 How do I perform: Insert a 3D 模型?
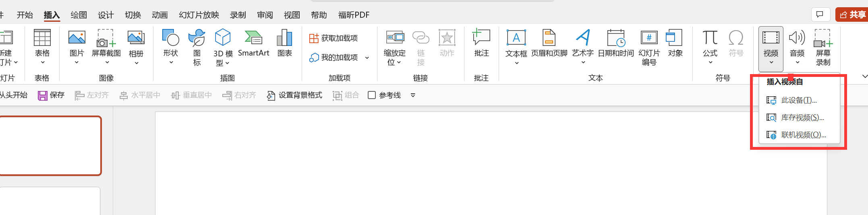click(223, 47)
